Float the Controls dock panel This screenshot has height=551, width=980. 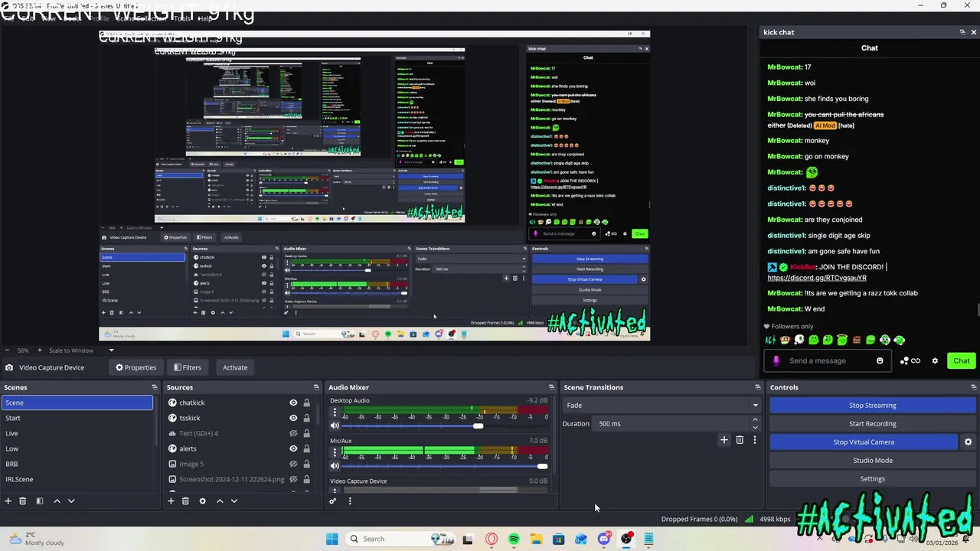point(973,387)
